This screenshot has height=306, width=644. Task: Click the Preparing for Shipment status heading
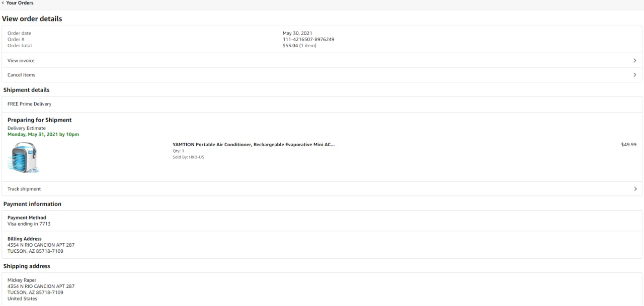coord(40,120)
